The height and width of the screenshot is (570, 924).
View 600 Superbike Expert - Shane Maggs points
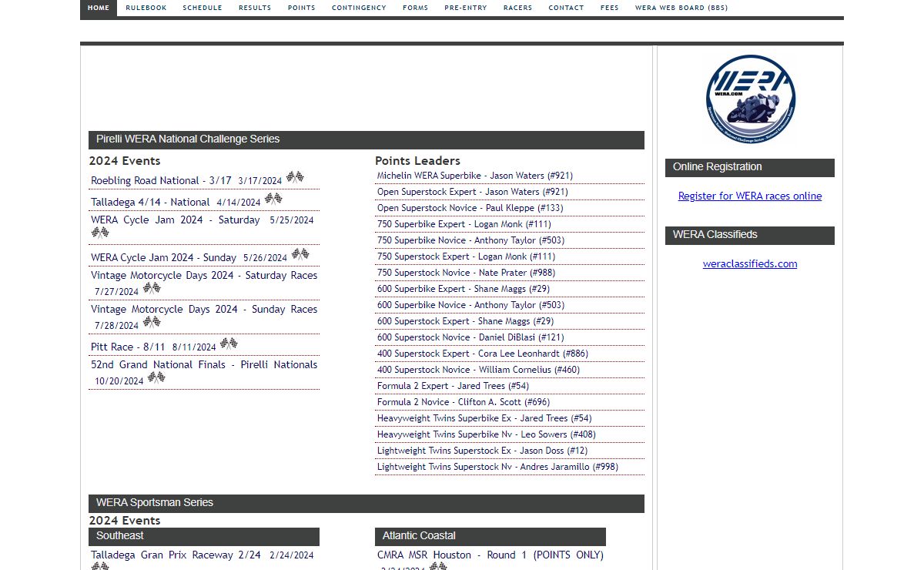coord(464,289)
